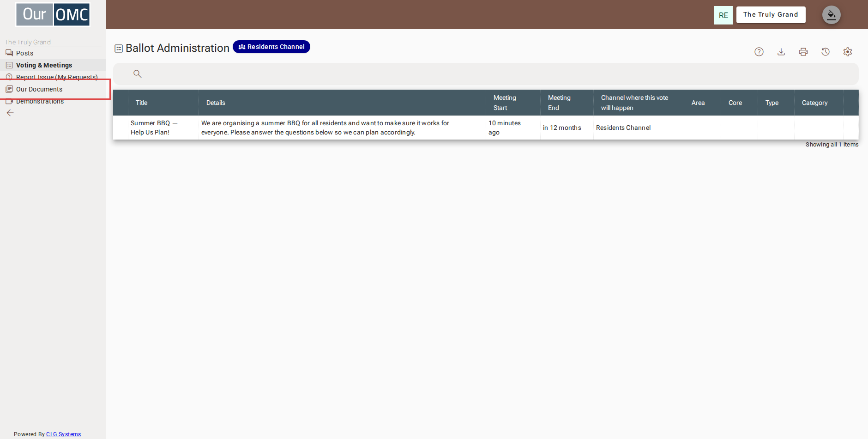Sort by the Title column header
Viewport: 868px width, 439px height.
(x=163, y=103)
